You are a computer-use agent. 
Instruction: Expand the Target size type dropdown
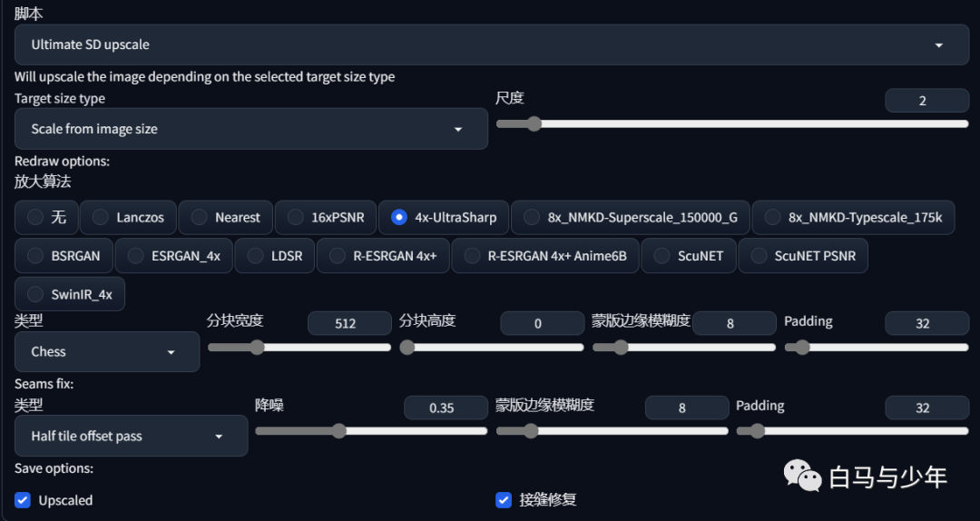250,129
